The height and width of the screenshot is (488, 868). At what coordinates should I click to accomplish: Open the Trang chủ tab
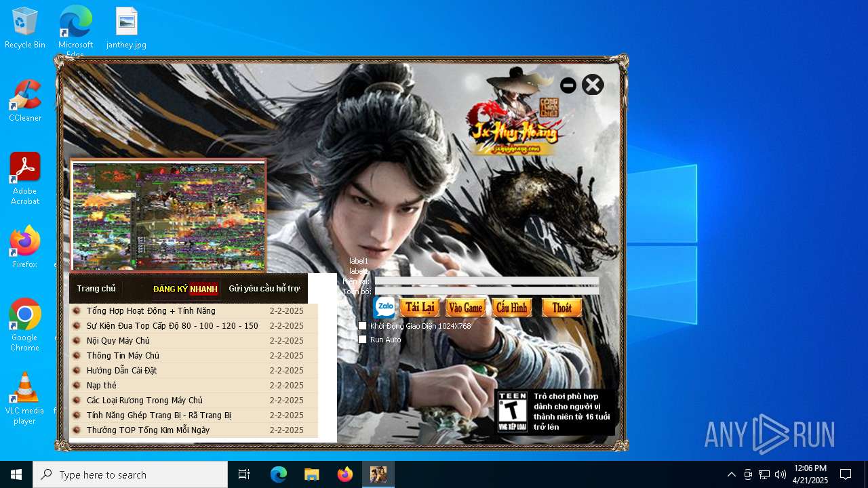96,289
